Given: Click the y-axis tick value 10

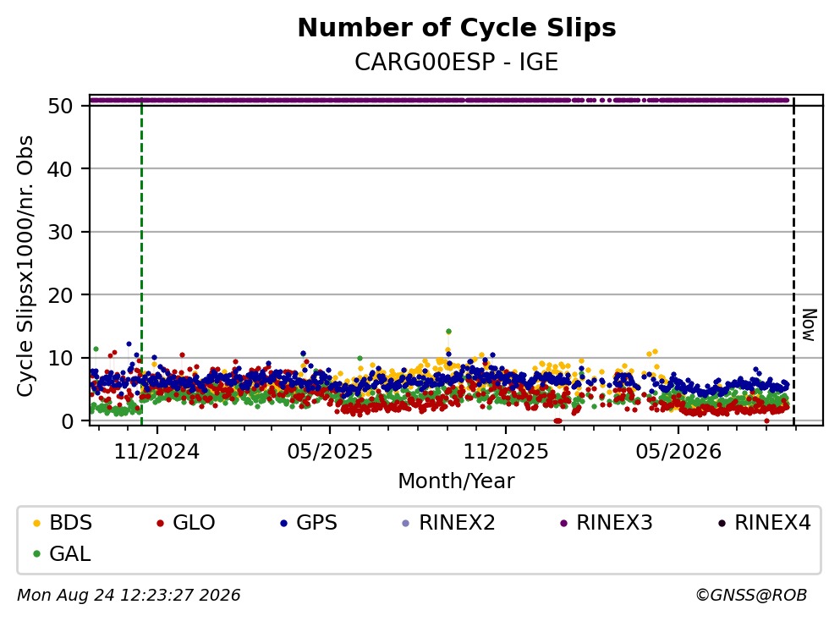Looking at the screenshot, I should pos(61,358).
